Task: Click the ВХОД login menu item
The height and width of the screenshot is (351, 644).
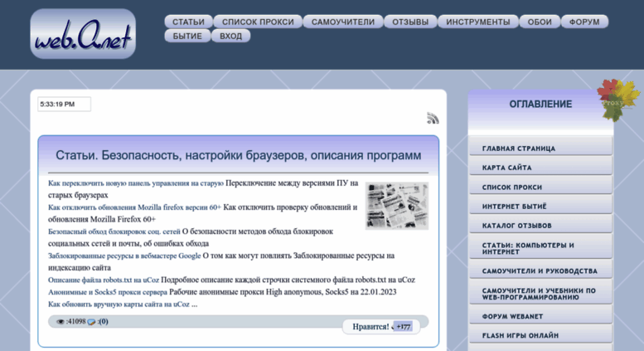Action: 230,36
